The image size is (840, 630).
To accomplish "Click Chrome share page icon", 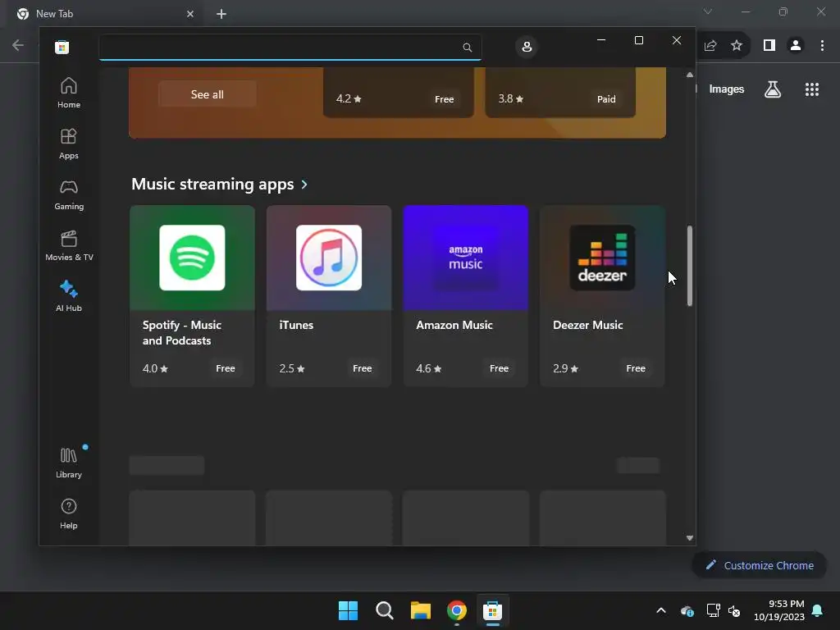I will point(710,46).
